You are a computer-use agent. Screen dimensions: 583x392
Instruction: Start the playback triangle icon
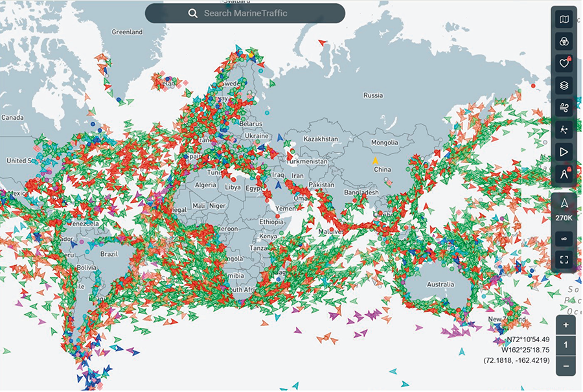(565, 152)
